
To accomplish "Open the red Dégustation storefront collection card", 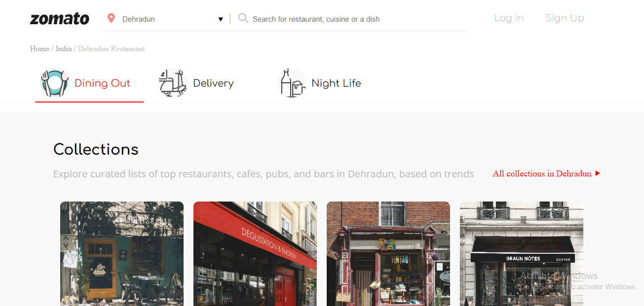I will tap(255, 253).
